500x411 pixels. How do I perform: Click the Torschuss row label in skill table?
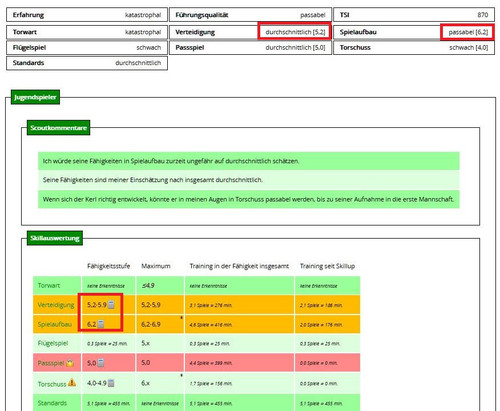(52, 384)
